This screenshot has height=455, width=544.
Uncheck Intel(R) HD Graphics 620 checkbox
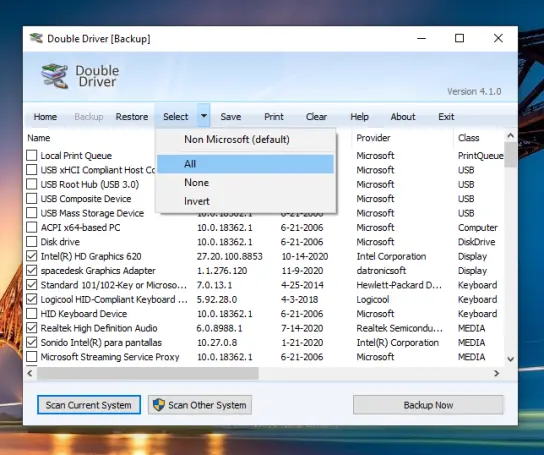click(32, 256)
